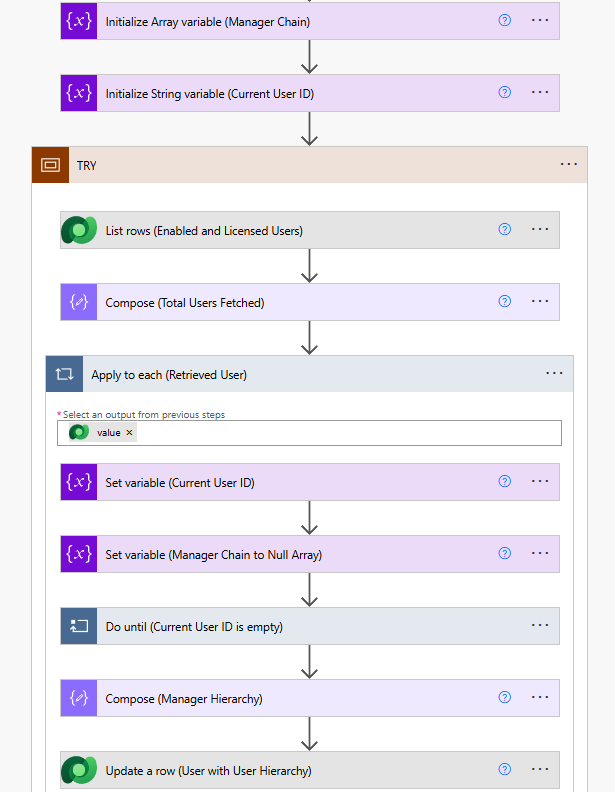Screen dimensions: 615x792
Task: Expand the Do until (Current User ID is empty) action
Action: [300, 626]
